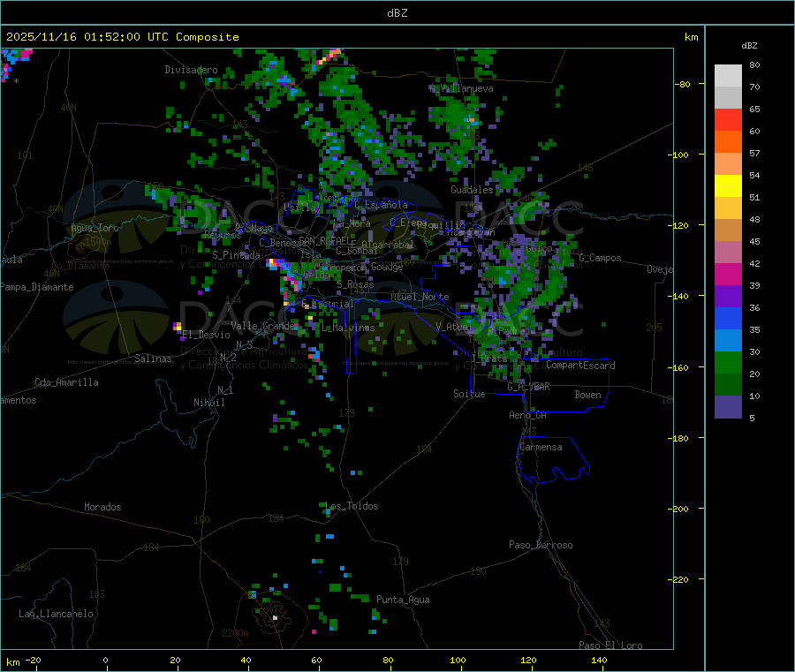Screen dimensions: 795x672
Task: Click the CompantEscard place label
Action: 580,366
